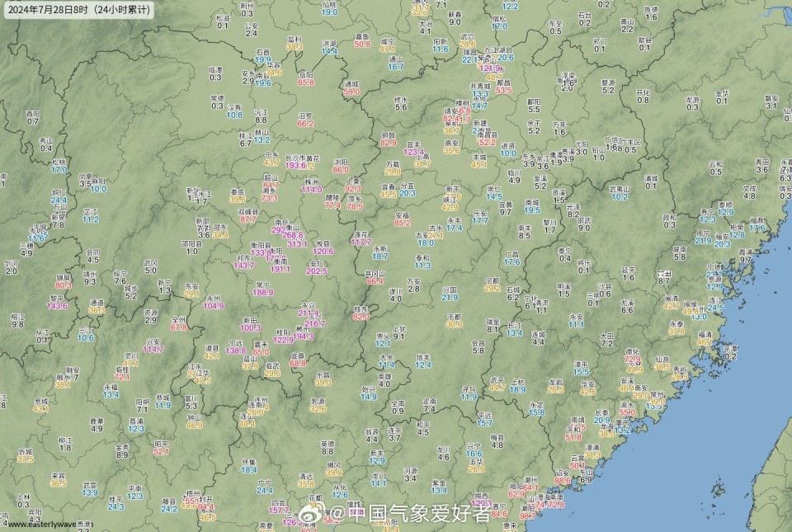The image size is (792, 532).
Task: Click the 莲花 117.7 rainfall value
Action: [361, 238]
